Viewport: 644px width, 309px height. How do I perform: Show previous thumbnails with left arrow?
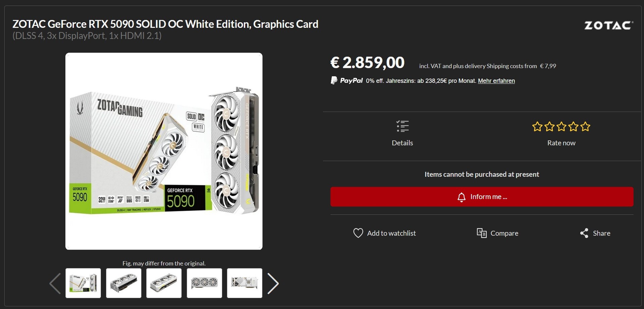(x=55, y=283)
